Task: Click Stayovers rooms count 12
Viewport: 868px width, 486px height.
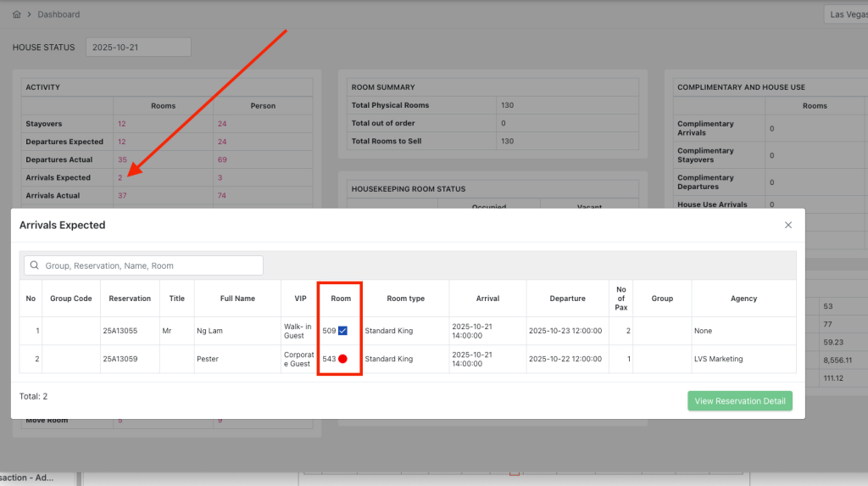Action: coord(122,124)
